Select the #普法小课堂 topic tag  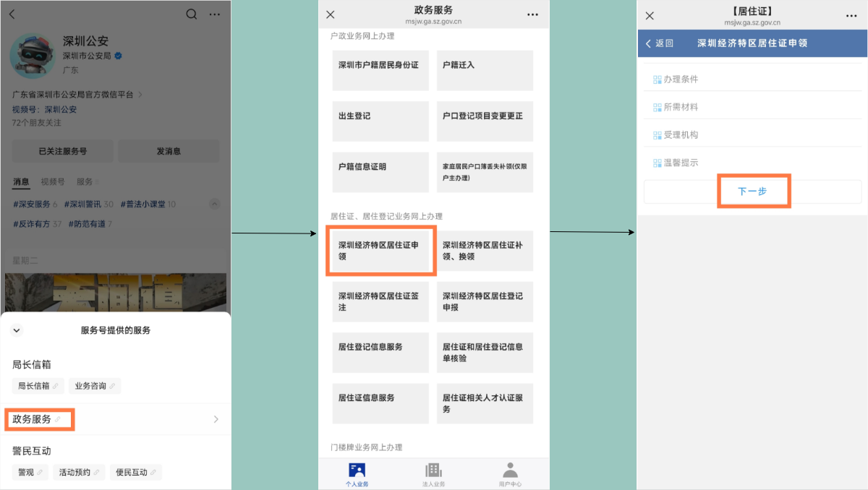tap(148, 205)
